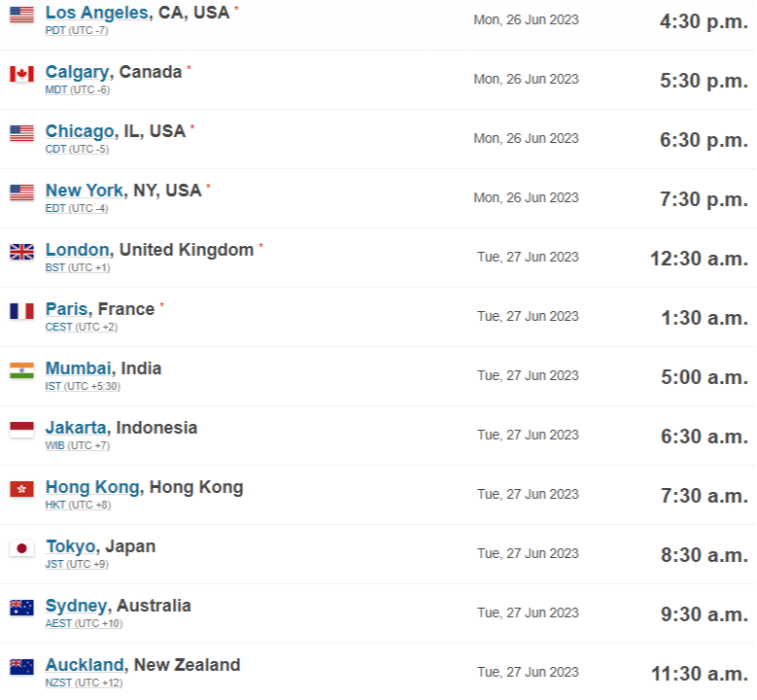757x700 pixels.
Task: Click the French flag beside Paris
Action: click(21, 311)
